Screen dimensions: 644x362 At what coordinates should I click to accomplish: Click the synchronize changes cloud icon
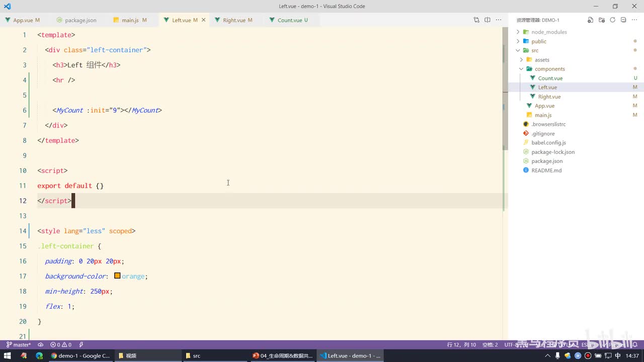click(41, 345)
